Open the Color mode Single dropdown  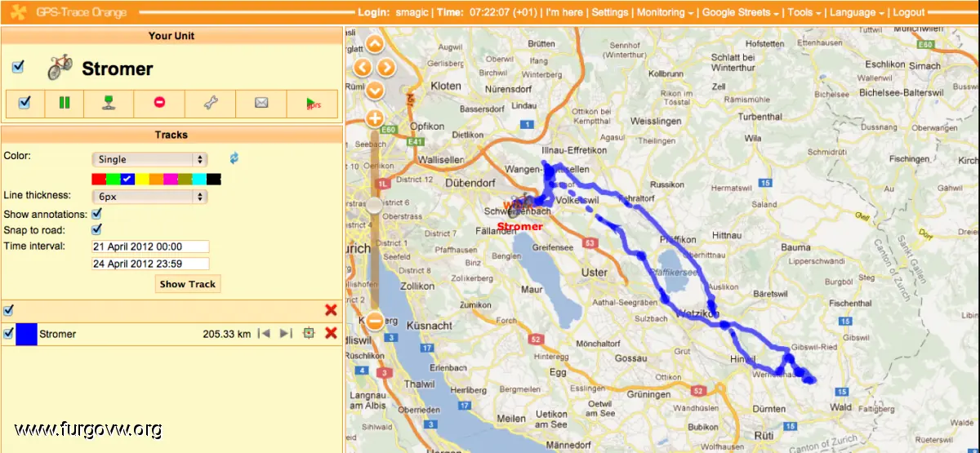[x=149, y=159]
